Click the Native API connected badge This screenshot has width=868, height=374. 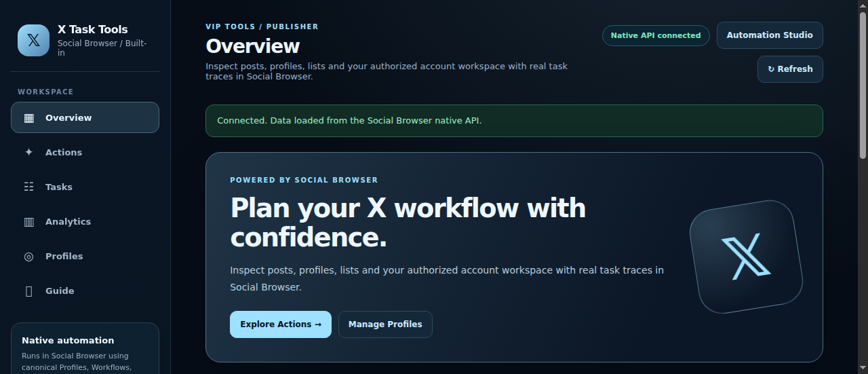click(656, 35)
